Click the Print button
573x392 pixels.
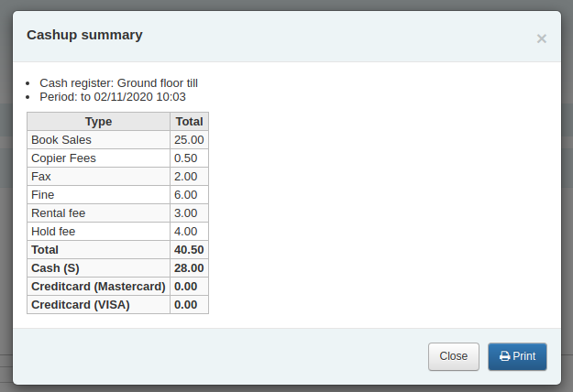(517, 356)
